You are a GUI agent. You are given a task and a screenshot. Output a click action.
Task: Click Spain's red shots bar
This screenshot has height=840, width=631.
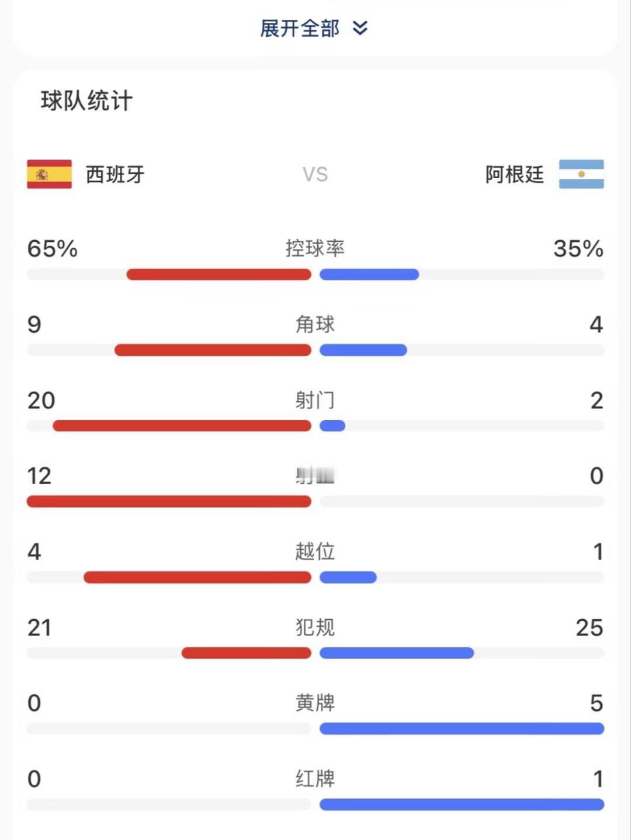tap(182, 426)
